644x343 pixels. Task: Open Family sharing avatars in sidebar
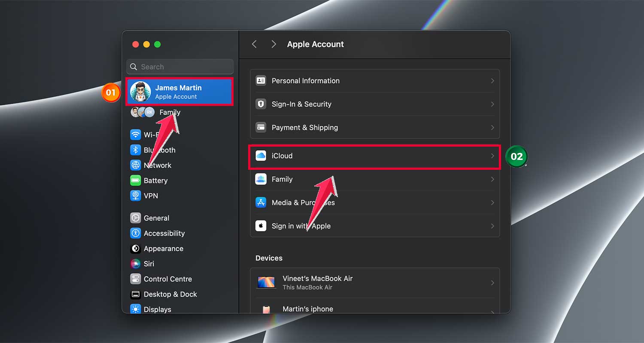click(x=143, y=112)
